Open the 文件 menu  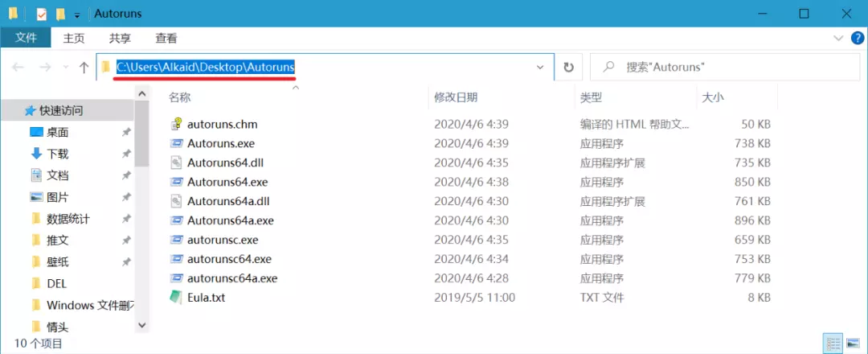point(26,38)
